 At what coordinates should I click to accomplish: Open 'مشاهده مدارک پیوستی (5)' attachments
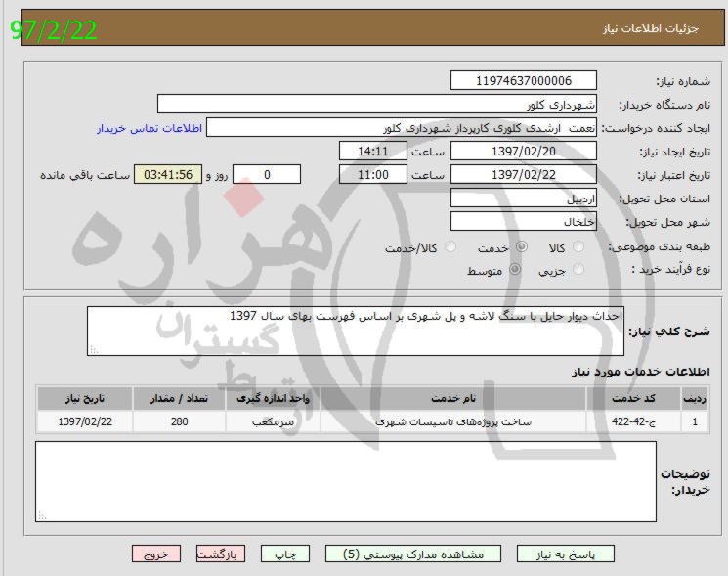pos(413,554)
